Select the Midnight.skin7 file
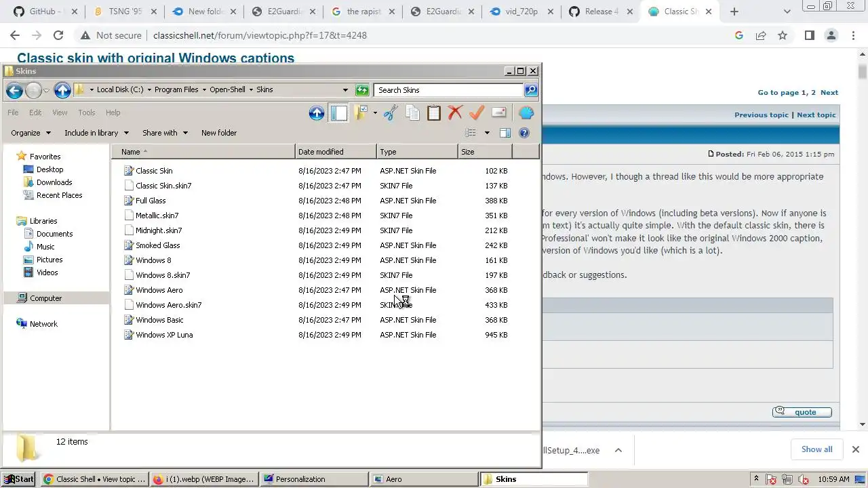This screenshot has height=488, width=868. click(159, 230)
